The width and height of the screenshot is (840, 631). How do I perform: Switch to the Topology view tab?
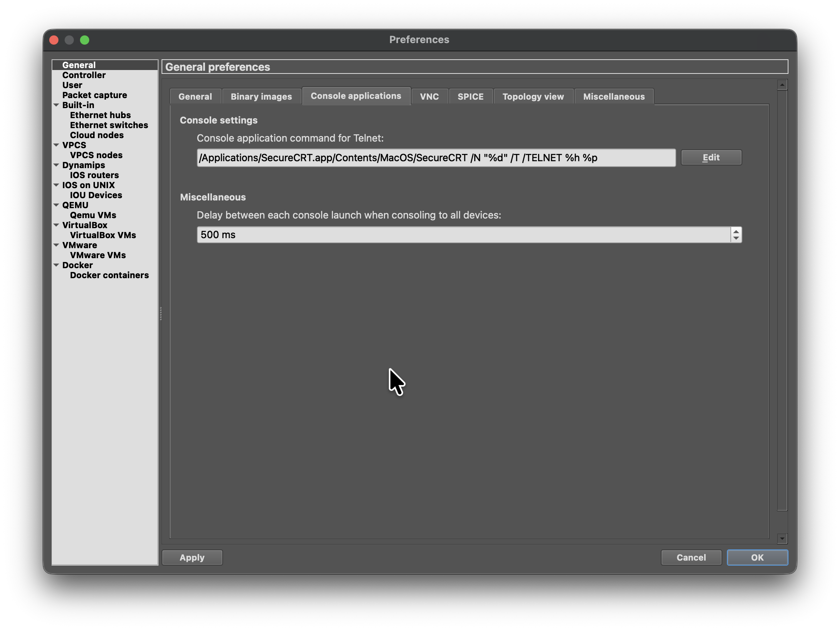pyautogui.click(x=533, y=97)
